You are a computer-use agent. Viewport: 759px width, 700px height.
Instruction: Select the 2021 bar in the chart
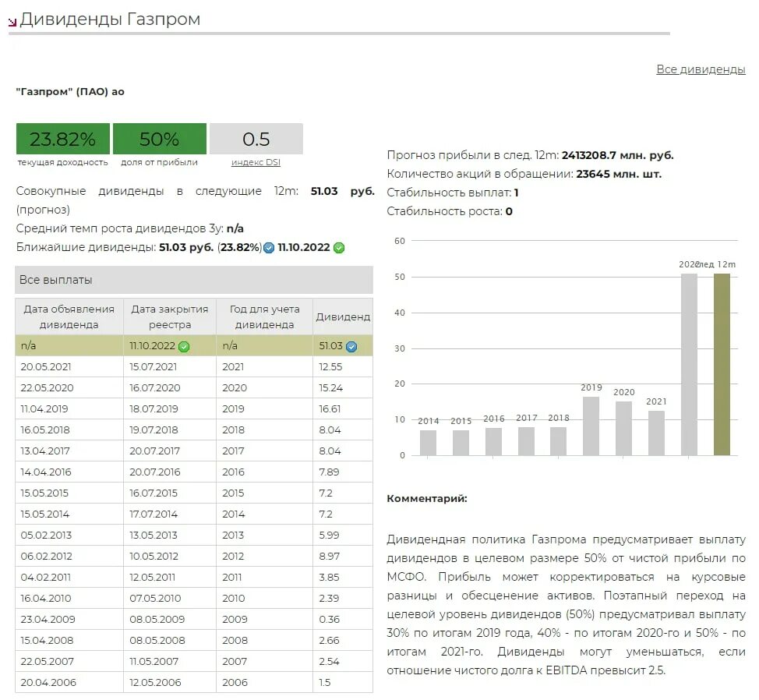click(x=656, y=433)
